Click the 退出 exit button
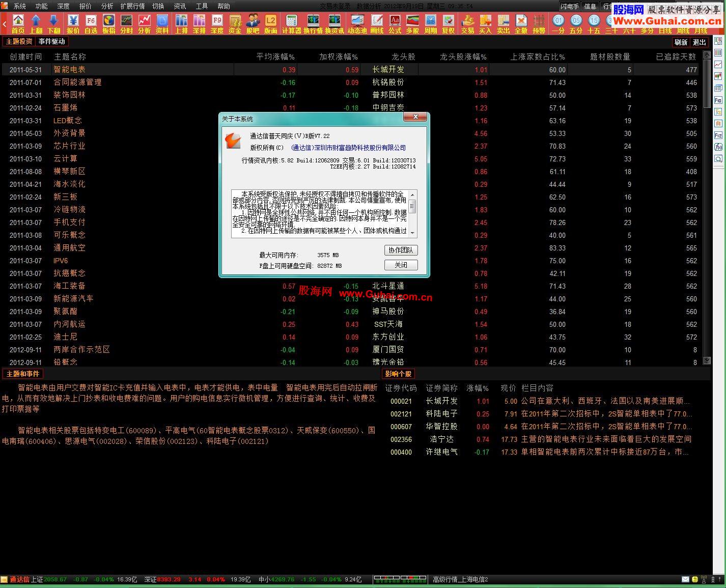Viewport: 726px width, 588px height. click(x=700, y=42)
